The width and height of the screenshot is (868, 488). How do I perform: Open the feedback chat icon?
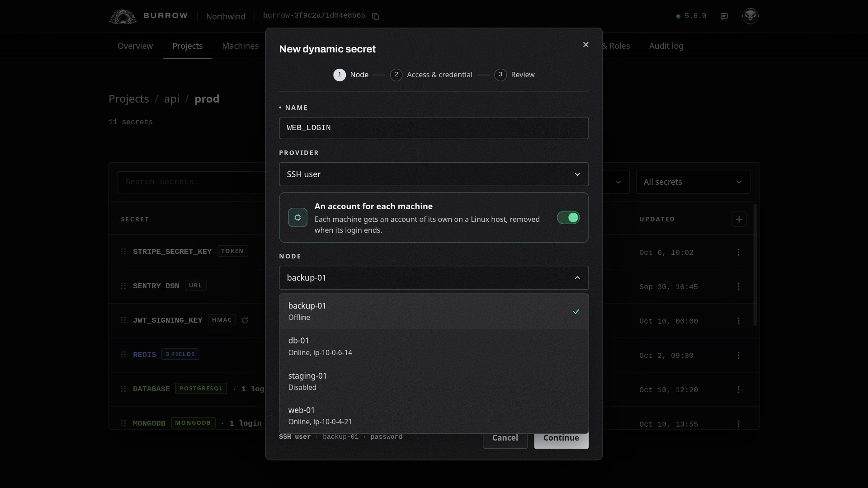724,16
